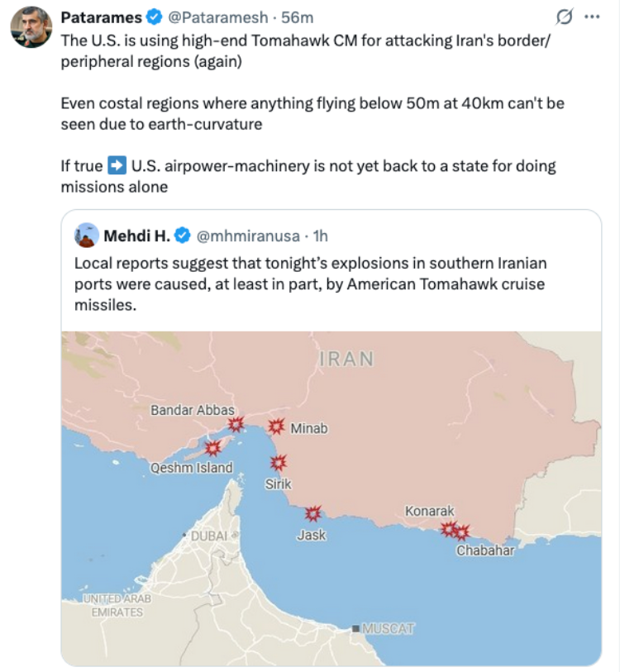
Task: Click the Mehdi H. display name
Action: tap(136, 236)
